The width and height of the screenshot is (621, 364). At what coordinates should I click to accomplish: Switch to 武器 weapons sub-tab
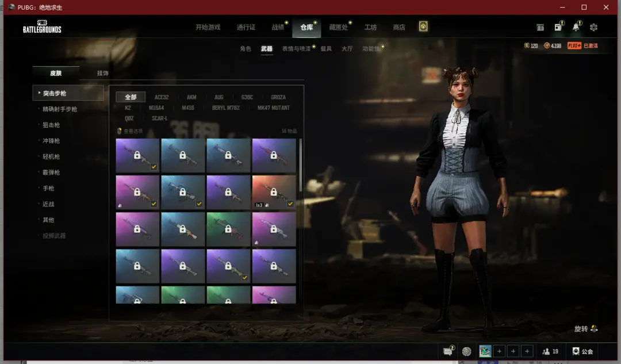pyautogui.click(x=267, y=49)
